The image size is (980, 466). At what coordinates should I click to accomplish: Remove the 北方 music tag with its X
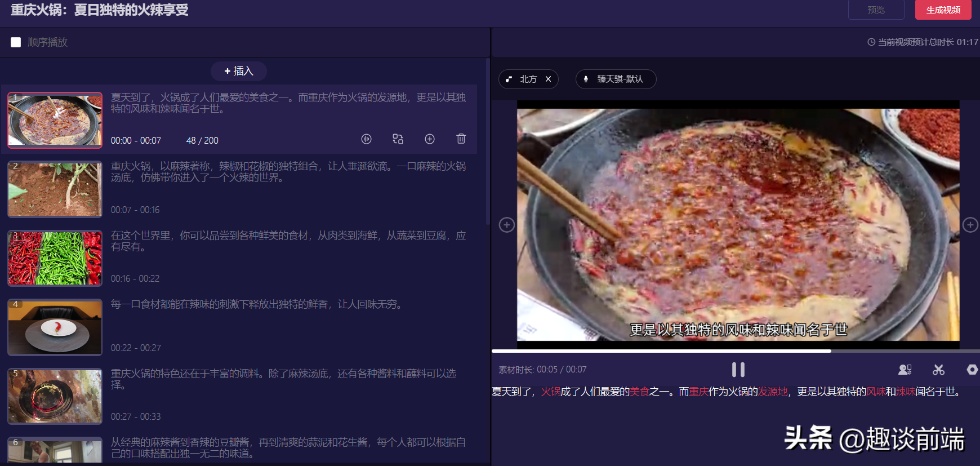tap(548, 79)
